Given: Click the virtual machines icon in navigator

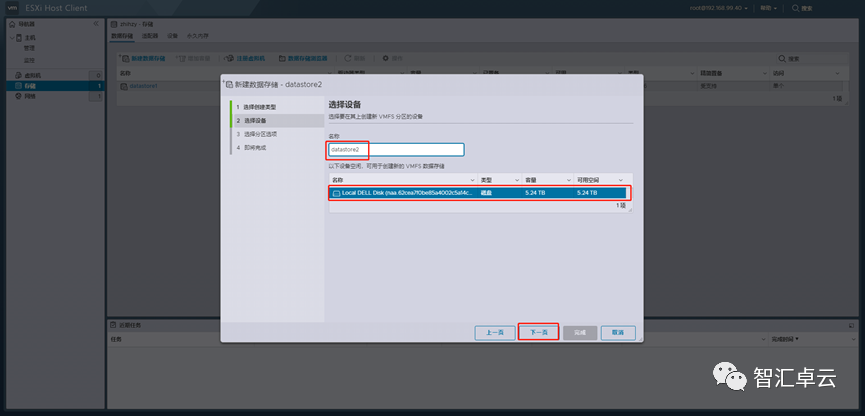Looking at the screenshot, I should 18,76.
